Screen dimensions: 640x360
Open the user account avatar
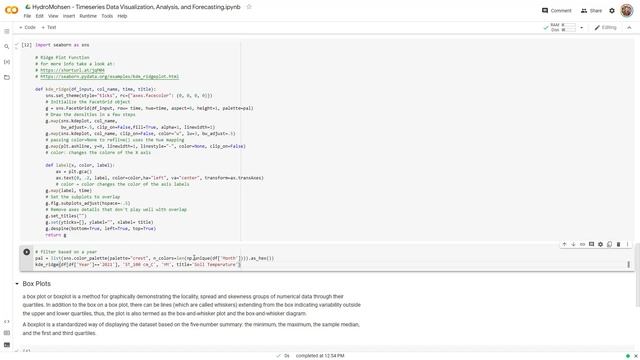[x=627, y=11]
